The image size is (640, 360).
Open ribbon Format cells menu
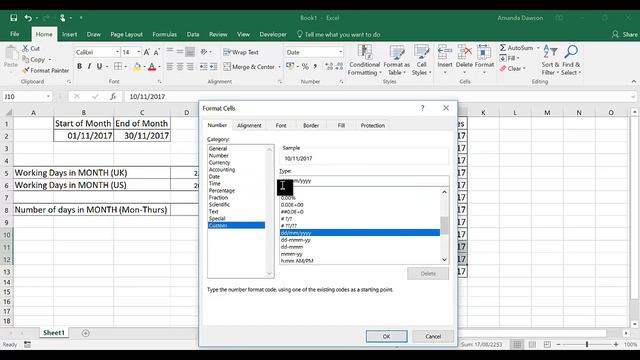click(x=484, y=60)
